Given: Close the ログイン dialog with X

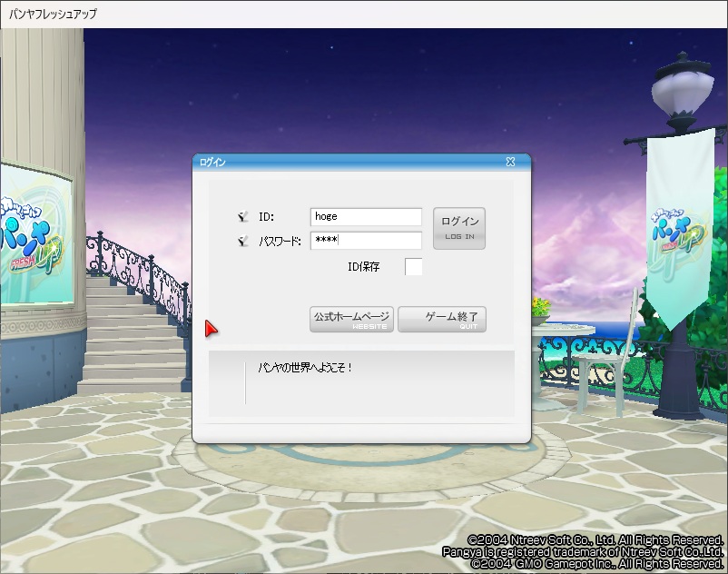Looking at the screenshot, I should 510,162.
